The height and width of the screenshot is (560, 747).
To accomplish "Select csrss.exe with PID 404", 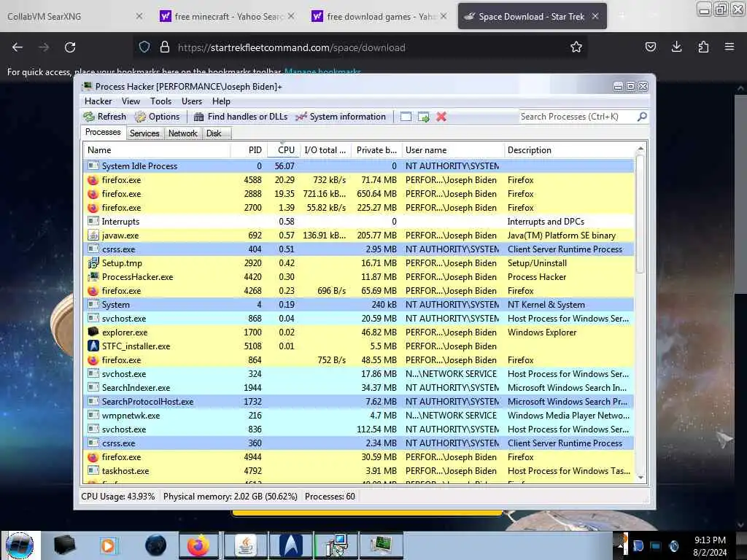I will pyautogui.click(x=359, y=249).
